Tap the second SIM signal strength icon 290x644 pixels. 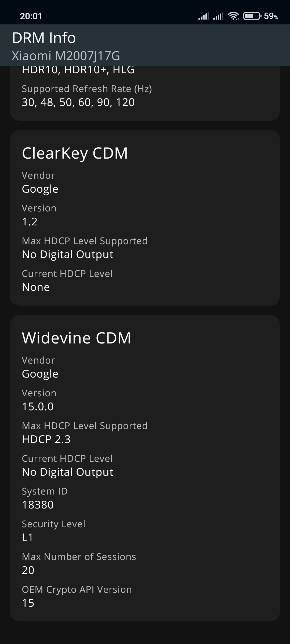[218, 16]
